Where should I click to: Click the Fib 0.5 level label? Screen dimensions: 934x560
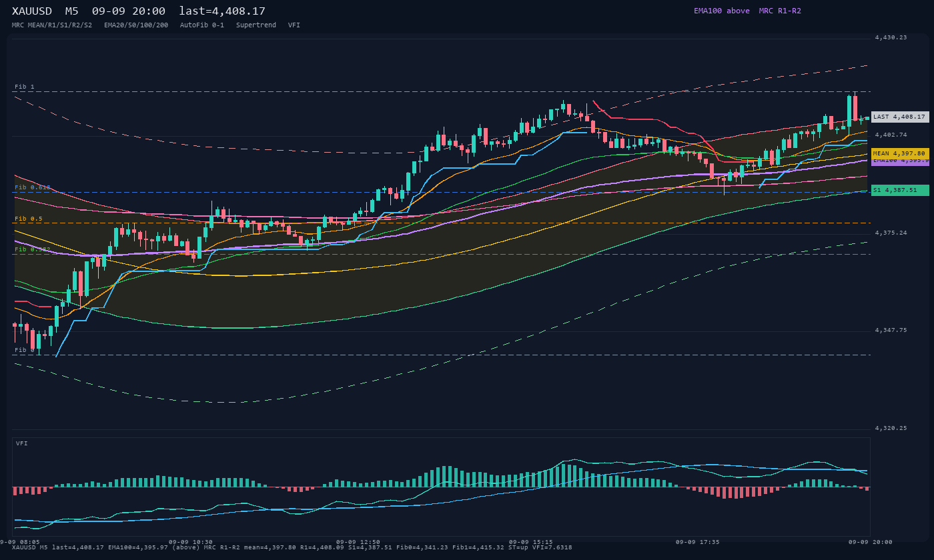click(29, 219)
